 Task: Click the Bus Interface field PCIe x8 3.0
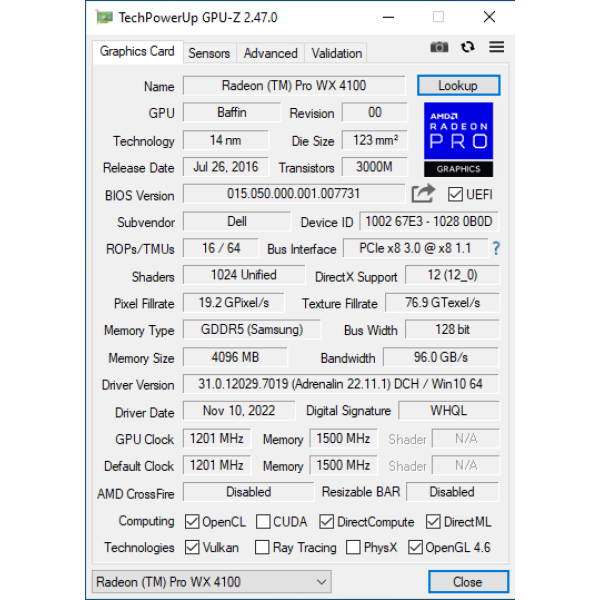coord(416,248)
